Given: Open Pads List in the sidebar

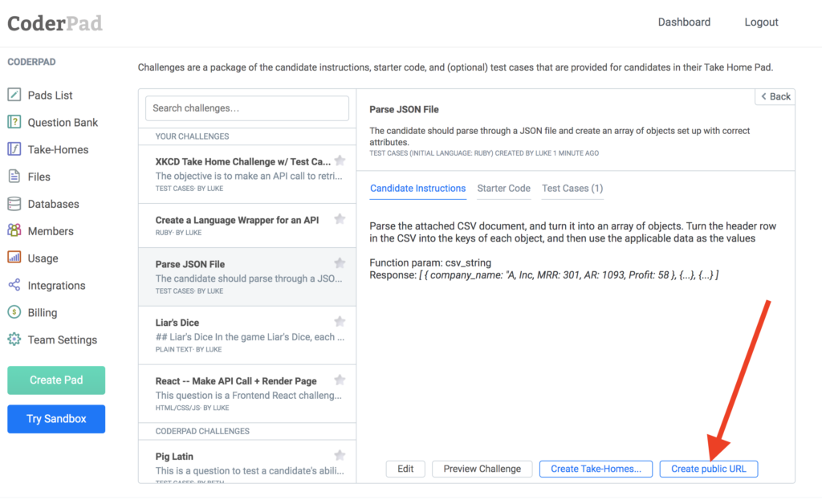Looking at the screenshot, I should point(51,96).
